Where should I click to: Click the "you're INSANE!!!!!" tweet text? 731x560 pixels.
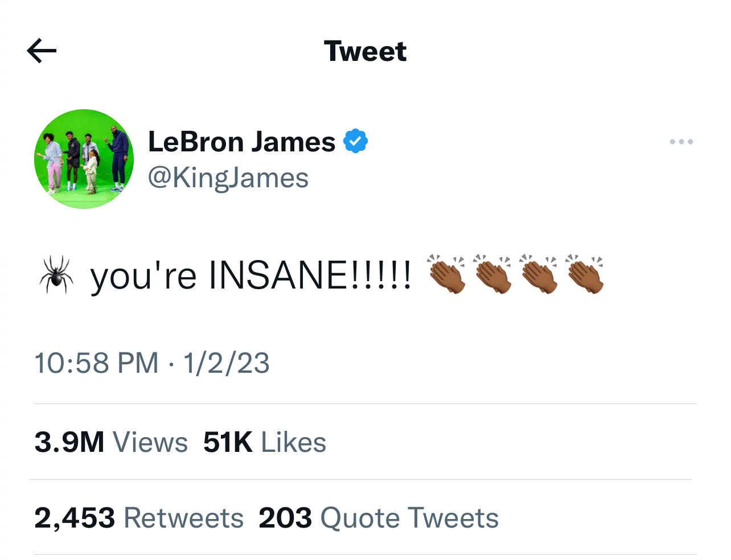[x=251, y=275]
